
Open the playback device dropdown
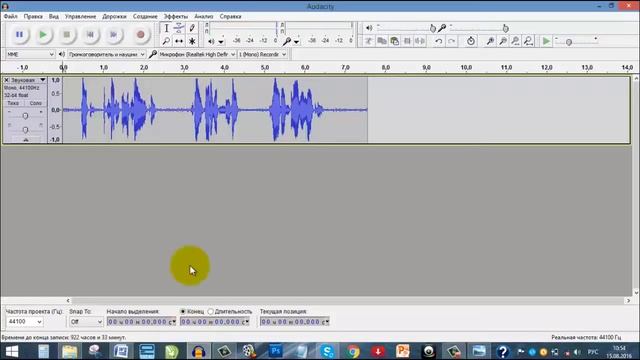pyautogui.click(x=106, y=54)
